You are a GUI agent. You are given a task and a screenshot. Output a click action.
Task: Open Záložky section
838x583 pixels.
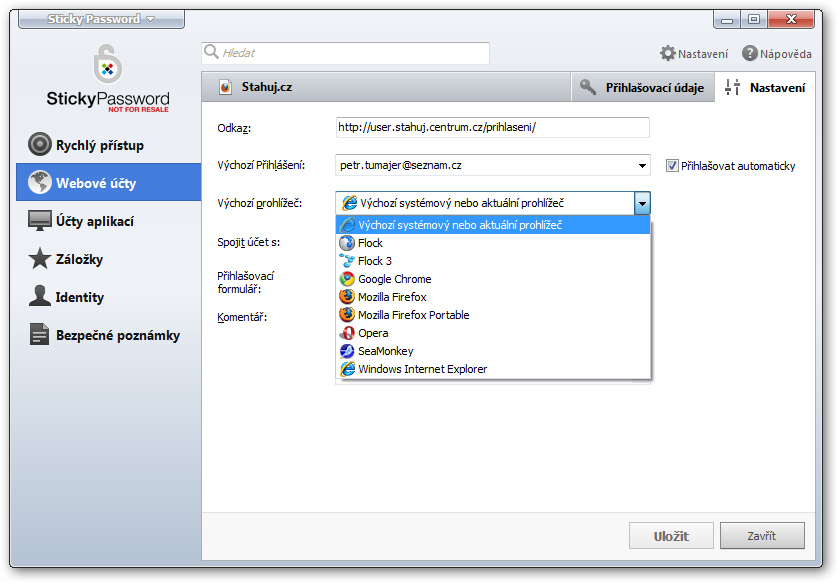108,259
